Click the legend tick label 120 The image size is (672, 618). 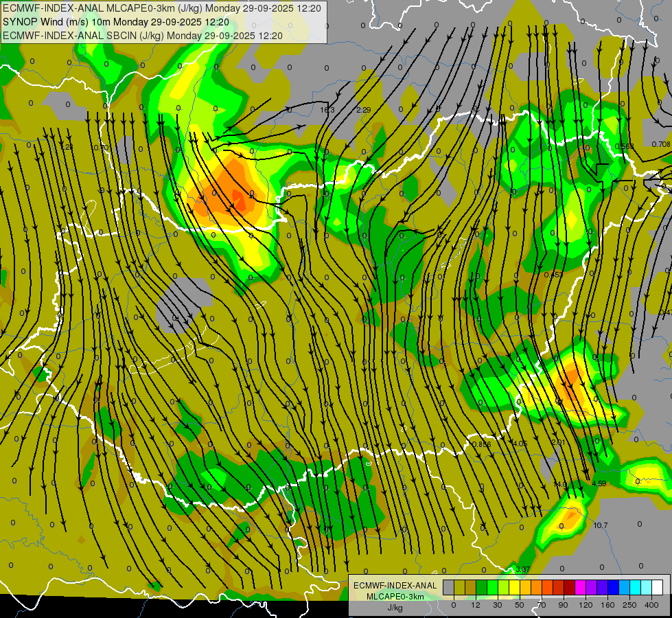586,605
